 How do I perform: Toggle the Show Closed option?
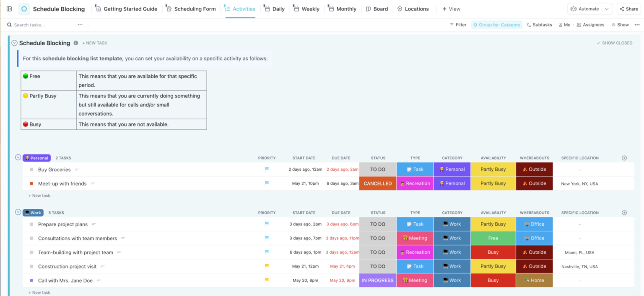pos(614,43)
